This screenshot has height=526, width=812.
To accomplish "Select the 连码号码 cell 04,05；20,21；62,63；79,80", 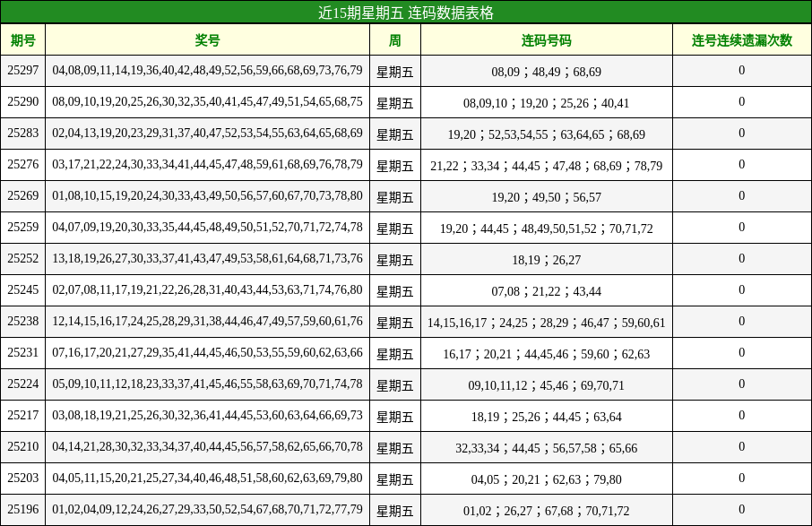I will 547,477.
